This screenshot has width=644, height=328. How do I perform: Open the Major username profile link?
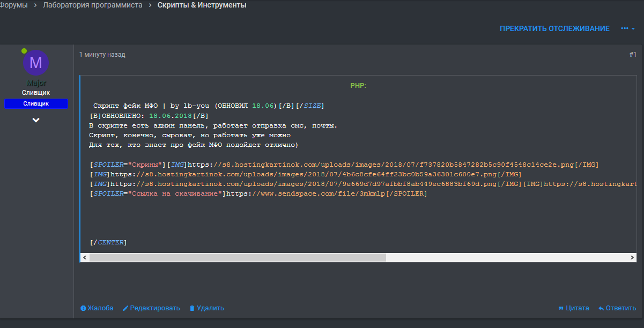click(36, 83)
